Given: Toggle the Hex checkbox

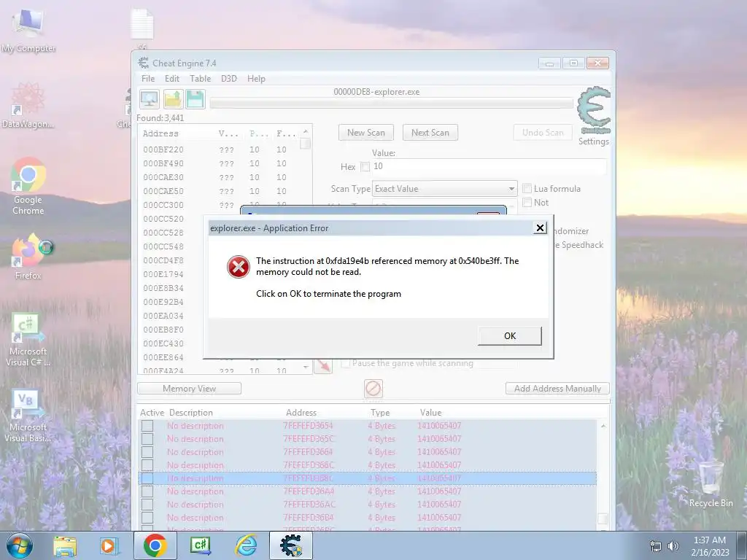Looking at the screenshot, I should [x=365, y=167].
